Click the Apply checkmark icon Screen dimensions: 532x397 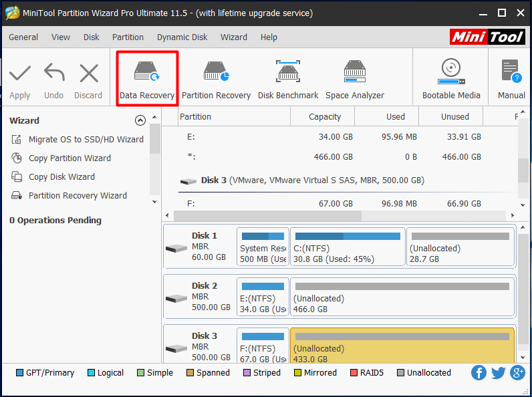(20, 74)
